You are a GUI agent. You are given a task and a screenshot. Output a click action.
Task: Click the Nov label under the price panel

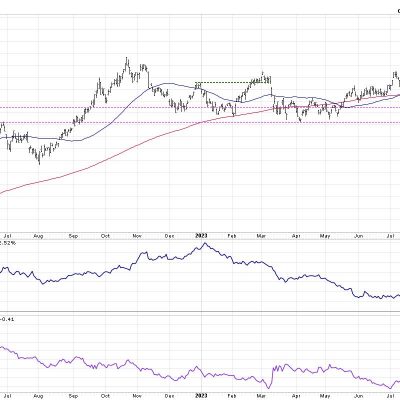pyautogui.click(x=137, y=236)
